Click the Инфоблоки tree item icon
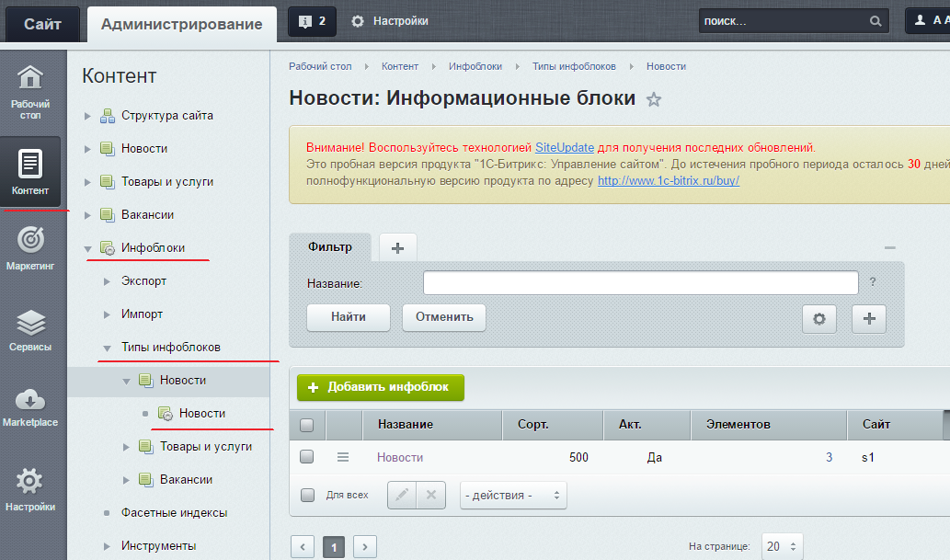Viewport: 950px width, 560px height. (108, 248)
